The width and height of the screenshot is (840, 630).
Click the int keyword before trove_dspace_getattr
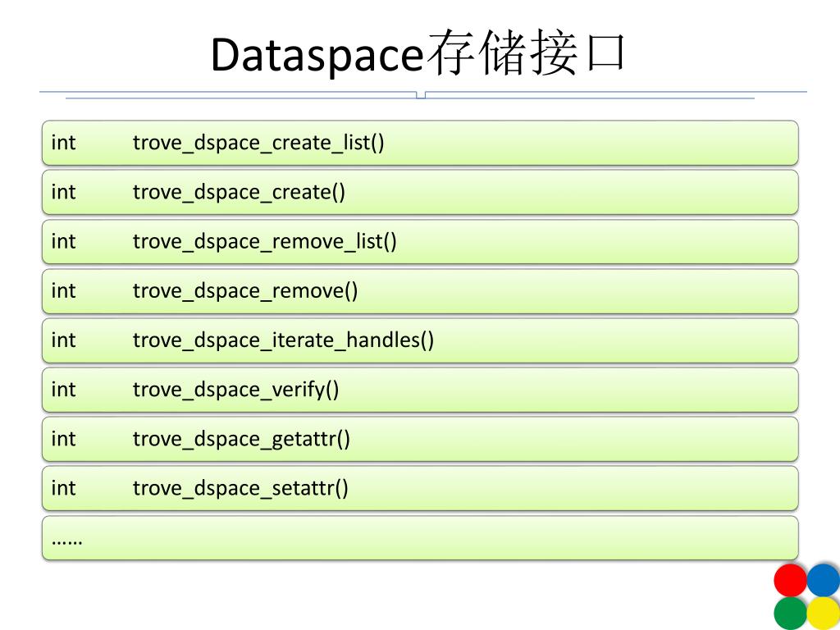pos(63,438)
